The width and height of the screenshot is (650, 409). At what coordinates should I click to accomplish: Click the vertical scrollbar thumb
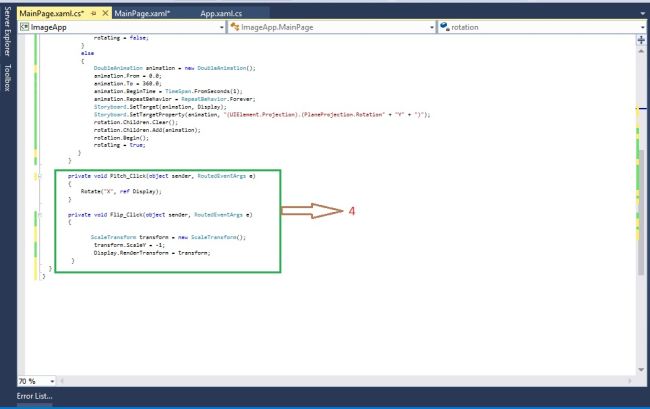click(x=641, y=211)
